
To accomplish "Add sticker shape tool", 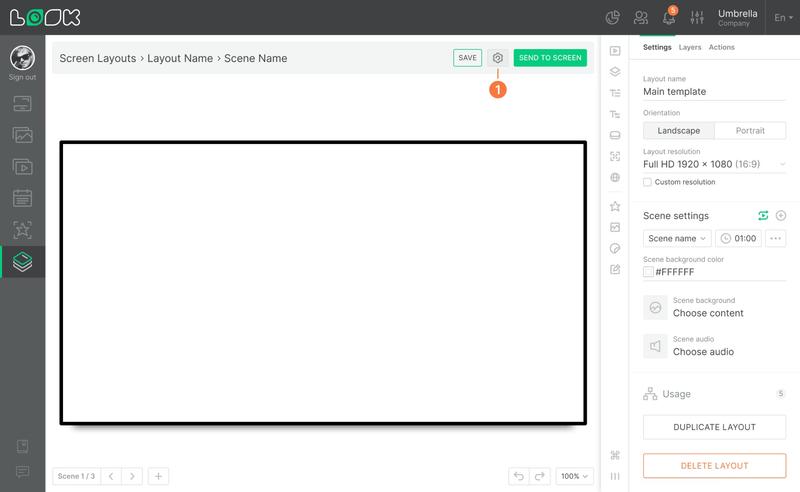I will 615,249.
